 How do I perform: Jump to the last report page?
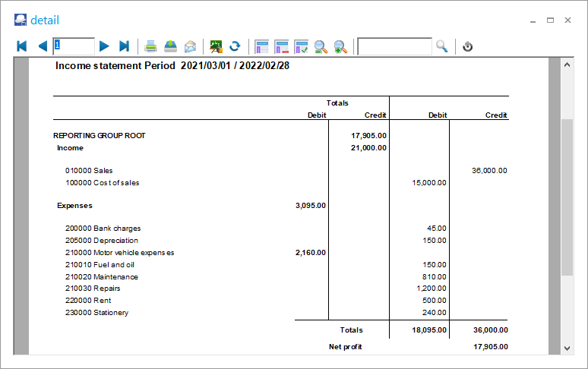(125, 46)
